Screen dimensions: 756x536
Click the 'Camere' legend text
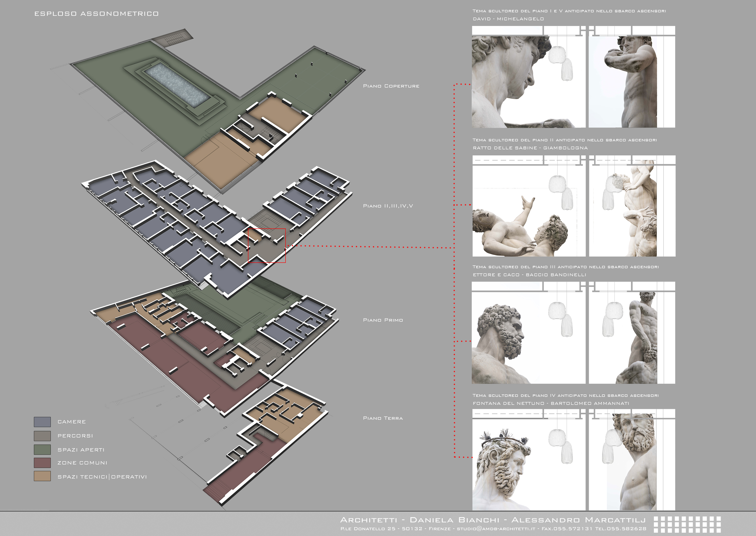click(x=71, y=422)
